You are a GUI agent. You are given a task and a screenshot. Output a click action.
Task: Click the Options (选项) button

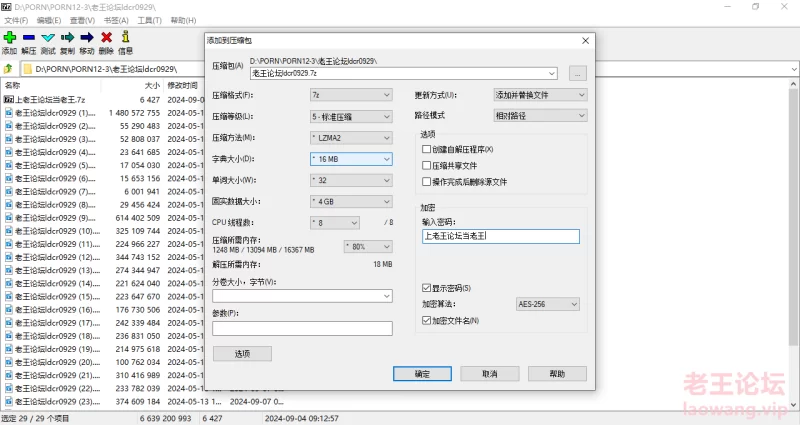(242, 354)
